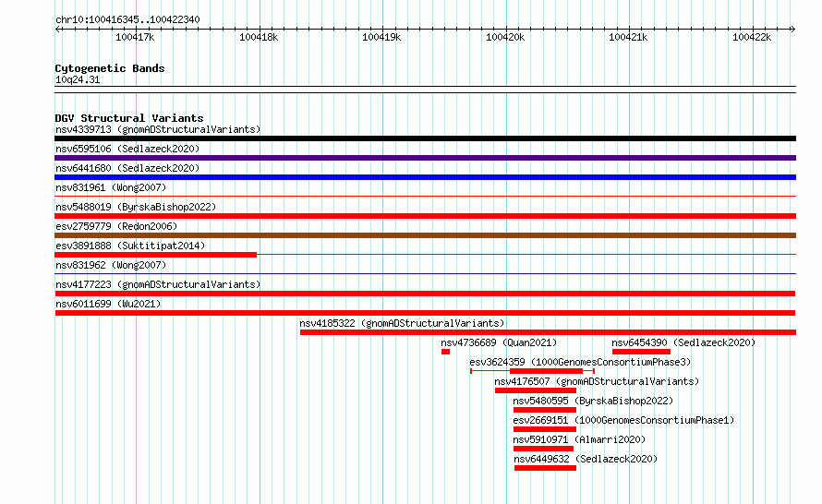Select nsv4177223 (gnomADStructuralVariants) label
822x504 pixels.
click(158, 284)
